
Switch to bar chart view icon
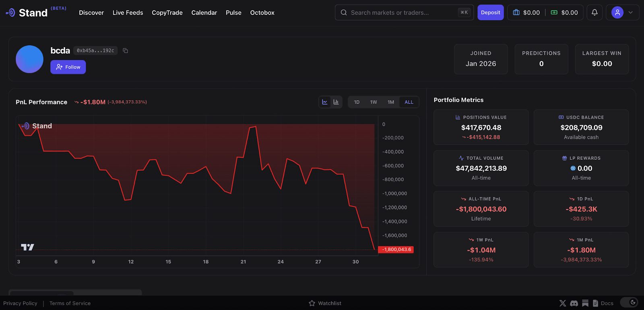click(336, 102)
